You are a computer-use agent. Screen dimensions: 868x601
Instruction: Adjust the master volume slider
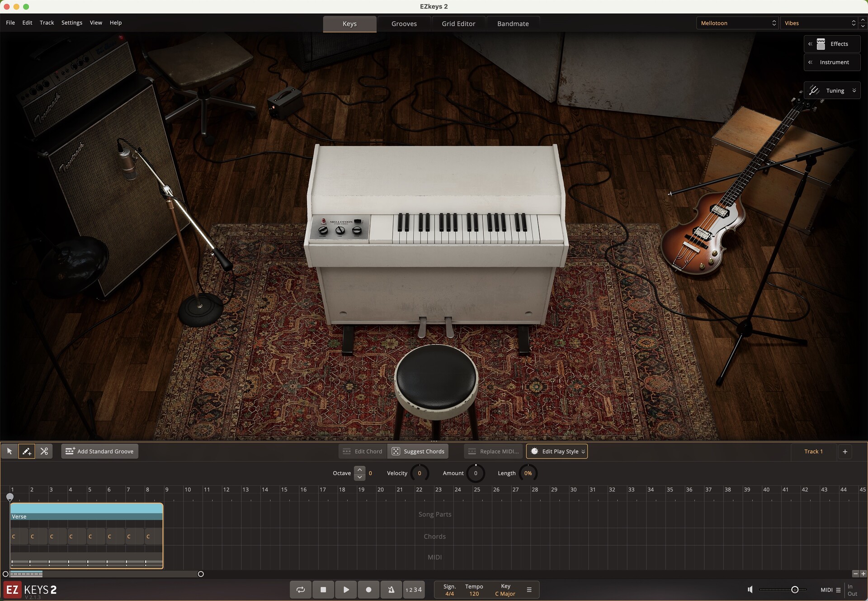pos(794,590)
